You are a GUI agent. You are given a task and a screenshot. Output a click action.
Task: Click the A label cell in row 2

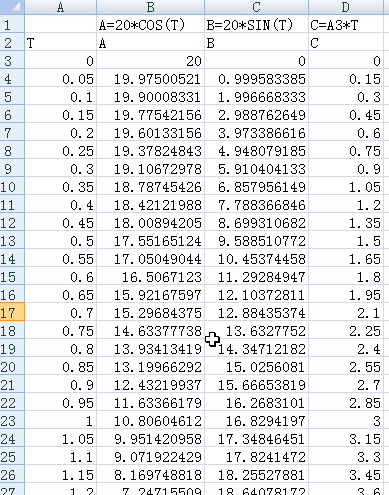tap(150, 42)
